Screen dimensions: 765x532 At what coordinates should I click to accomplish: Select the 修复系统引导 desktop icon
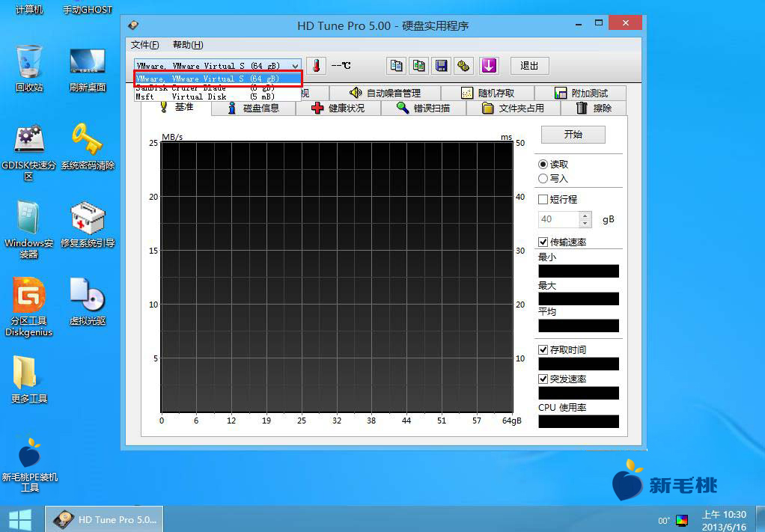88,224
